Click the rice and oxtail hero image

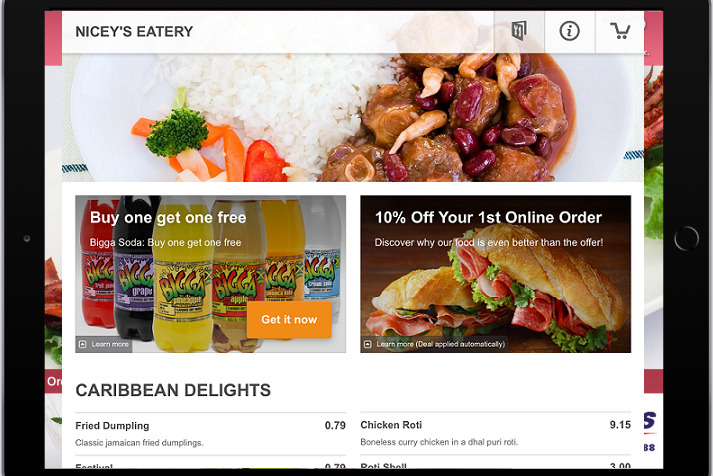click(353, 117)
